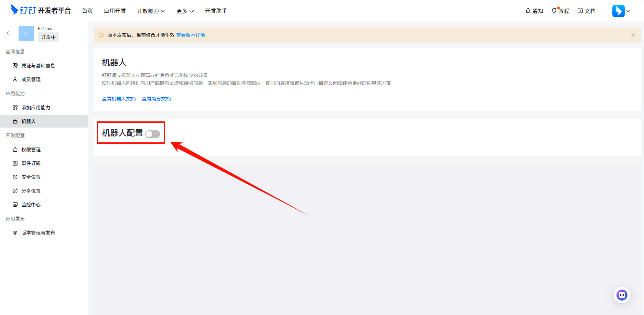Click the EzClaw app thumbnail
The image size is (644, 315).
click(x=26, y=33)
